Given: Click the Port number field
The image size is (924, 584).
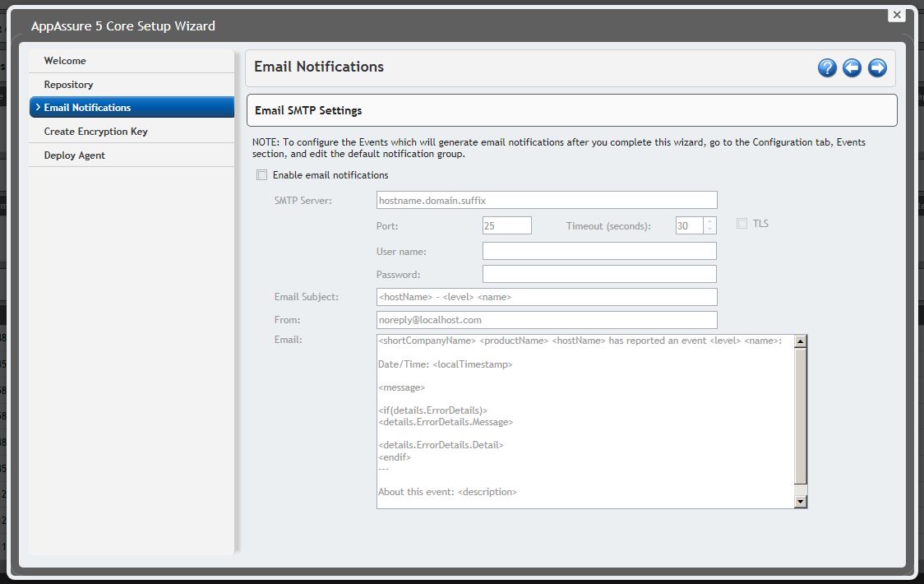Looking at the screenshot, I should [507, 225].
